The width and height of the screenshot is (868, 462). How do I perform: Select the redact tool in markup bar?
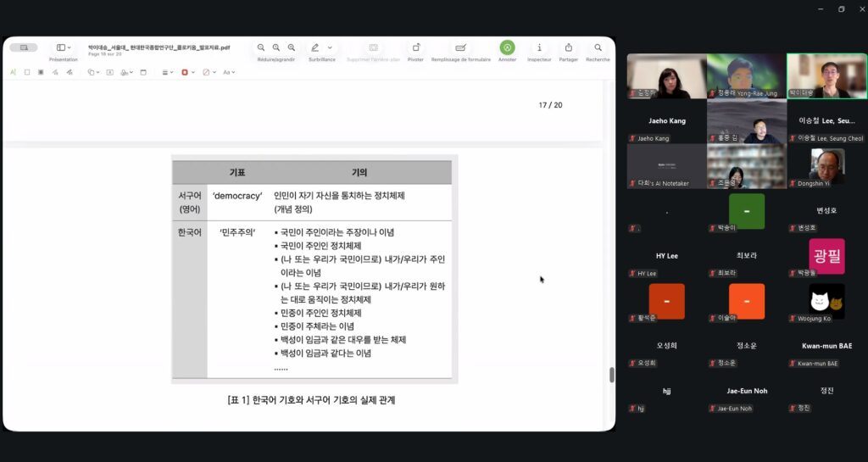pos(41,73)
